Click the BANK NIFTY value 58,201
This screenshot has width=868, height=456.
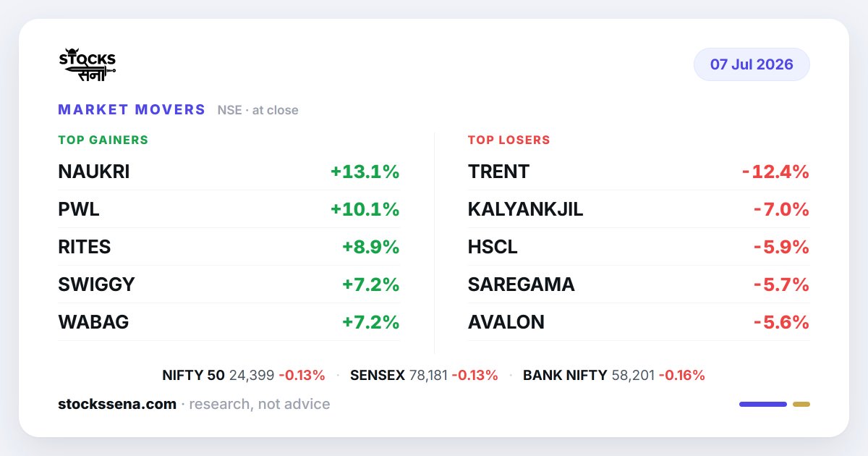tap(634, 376)
